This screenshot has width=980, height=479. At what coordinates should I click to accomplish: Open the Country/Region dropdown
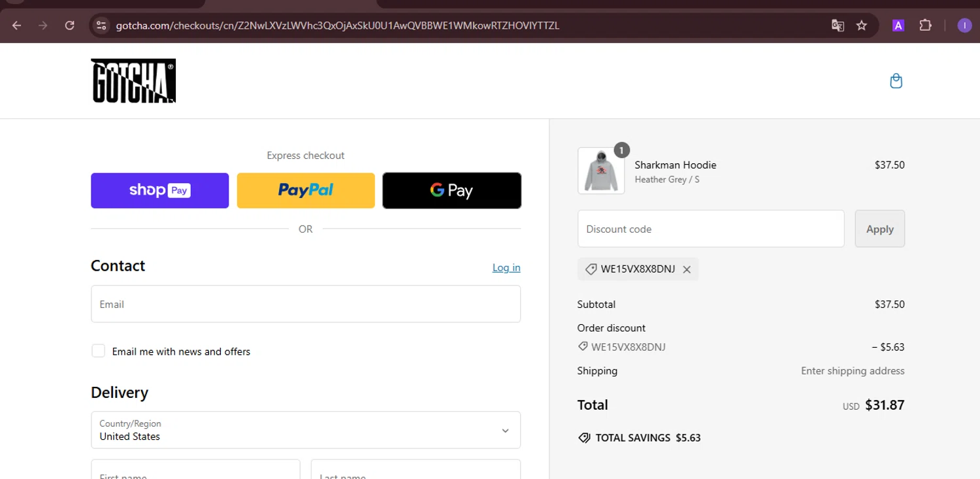coord(306,430)
